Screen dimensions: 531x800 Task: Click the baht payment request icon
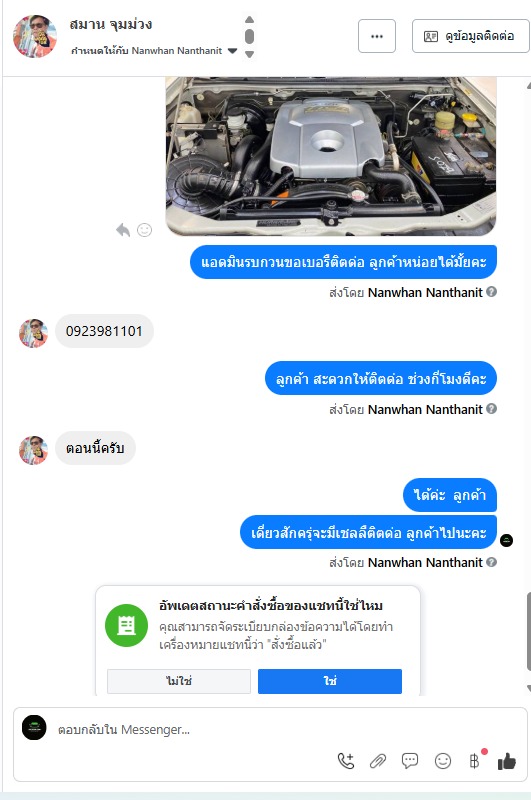click(x=475, y=761)
